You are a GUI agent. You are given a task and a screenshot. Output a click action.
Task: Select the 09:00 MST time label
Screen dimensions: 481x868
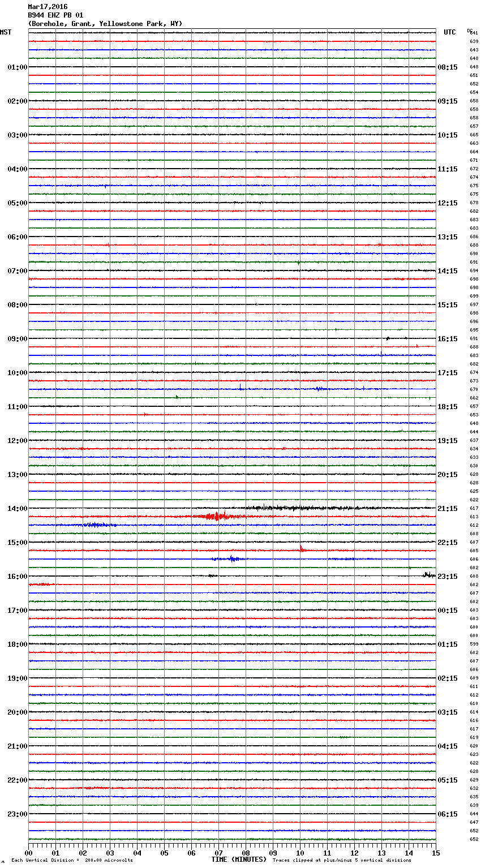tap(18, 339)
